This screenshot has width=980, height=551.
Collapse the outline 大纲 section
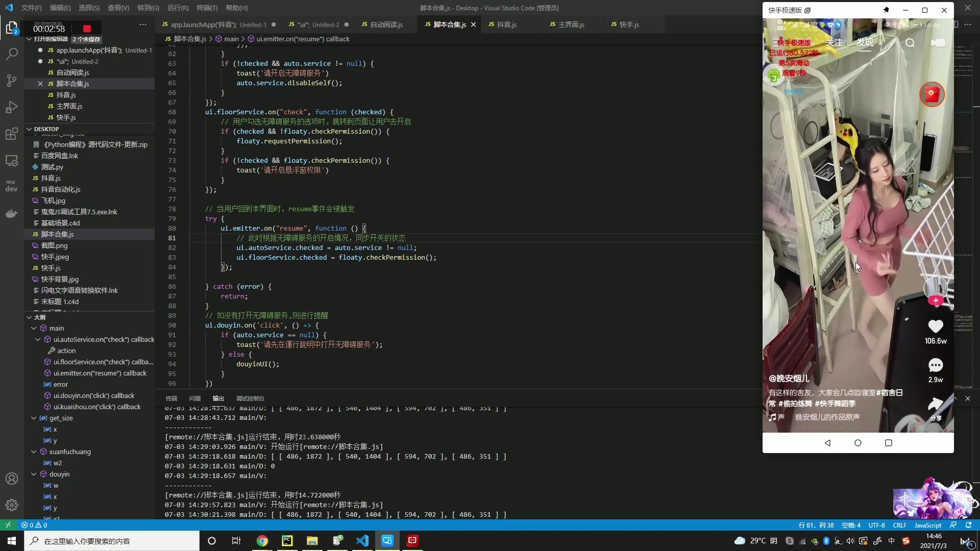(x=29, y=317)
